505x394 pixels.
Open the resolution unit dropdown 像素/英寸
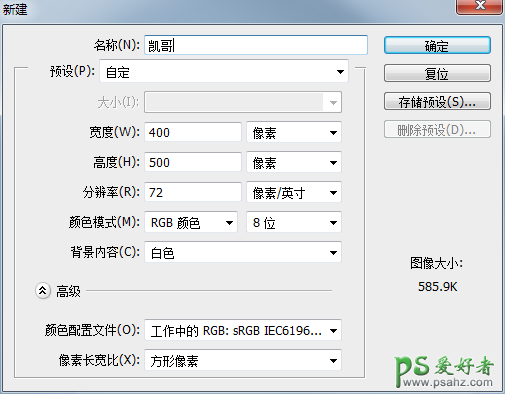[294, 192]
